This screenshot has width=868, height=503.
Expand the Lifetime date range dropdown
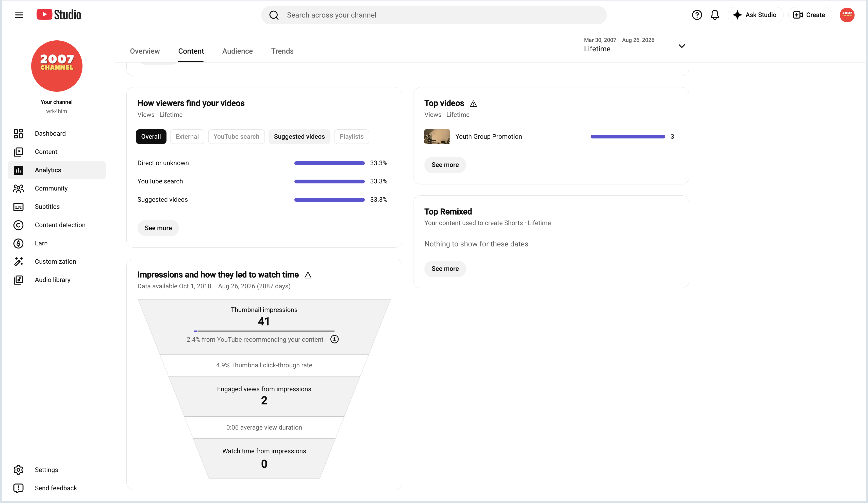635,45
